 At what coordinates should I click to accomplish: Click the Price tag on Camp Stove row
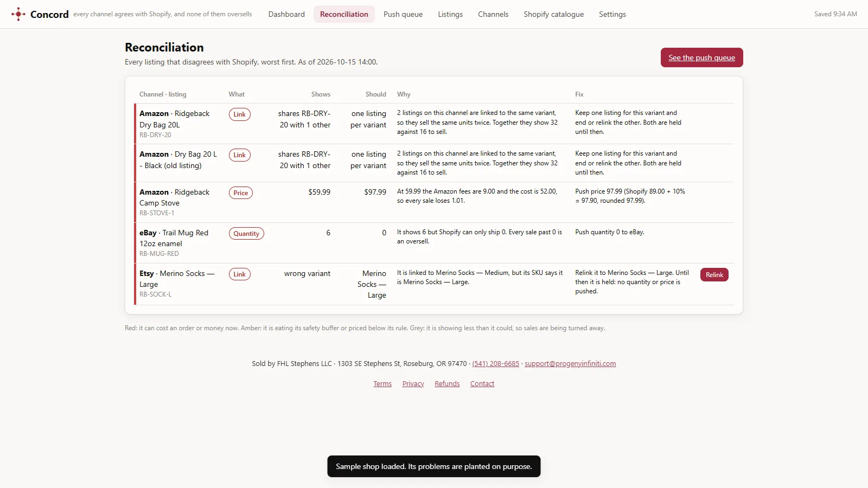coord(240,193)
